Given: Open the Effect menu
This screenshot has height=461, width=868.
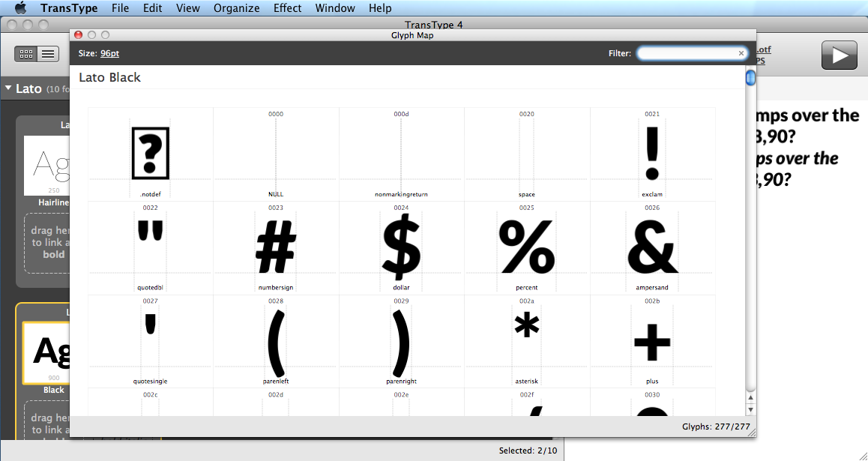Looking at the screenshot, I should point(287,7).
